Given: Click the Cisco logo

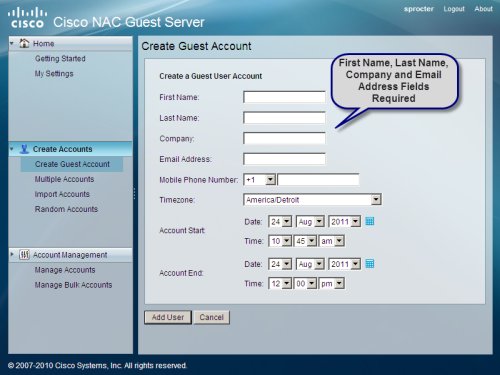Looking at the screenshot, I should [x=27, y=18].
